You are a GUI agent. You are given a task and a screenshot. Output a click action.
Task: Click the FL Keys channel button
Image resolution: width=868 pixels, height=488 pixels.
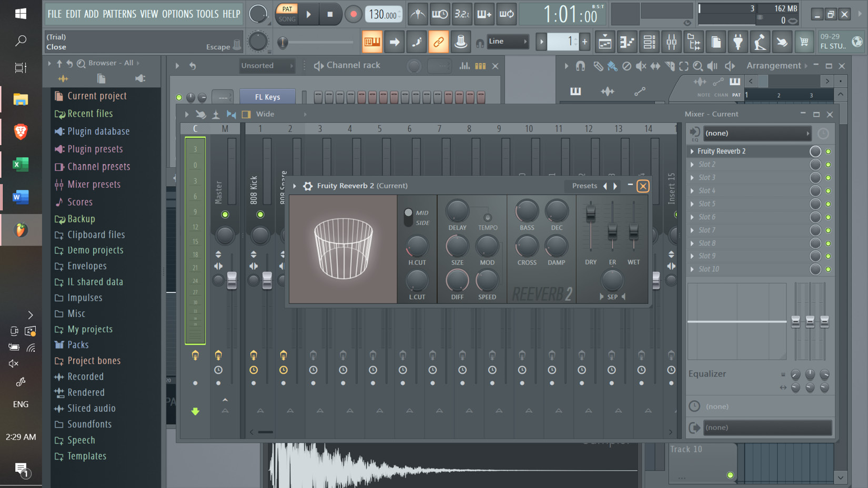pos(267,97)
